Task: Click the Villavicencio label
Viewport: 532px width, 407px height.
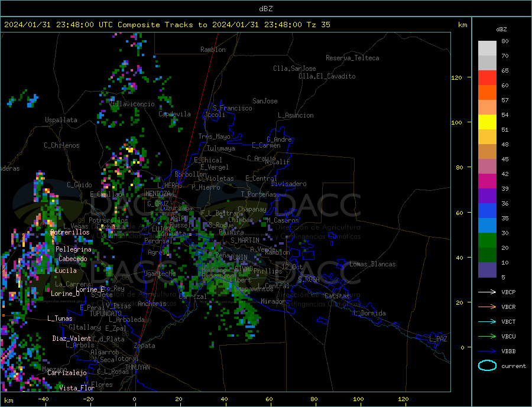Action: (132, 104)
